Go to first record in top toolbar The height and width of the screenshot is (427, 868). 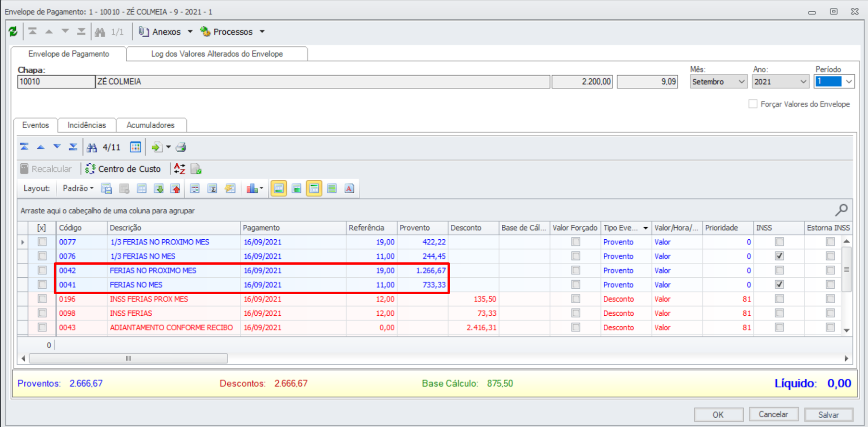tap(32, 31)
